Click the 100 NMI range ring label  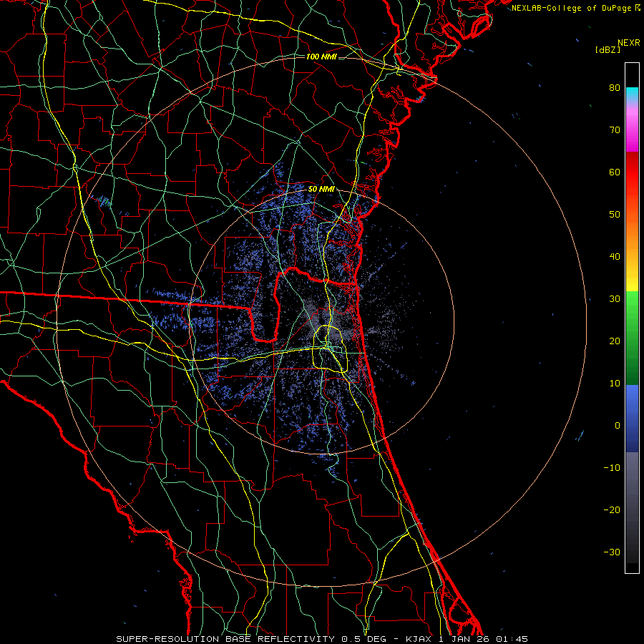[x=321, y=57]
